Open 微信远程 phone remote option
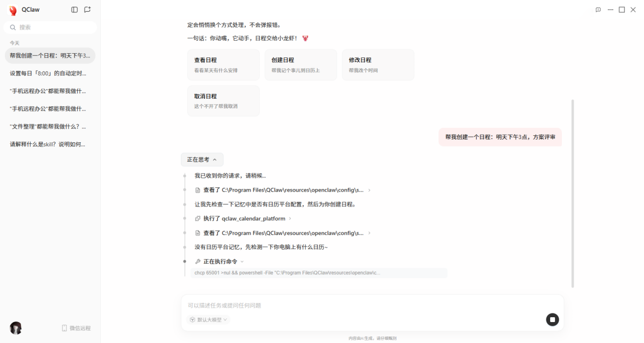Viewport: 644px width, 343px height. (76, 328)
